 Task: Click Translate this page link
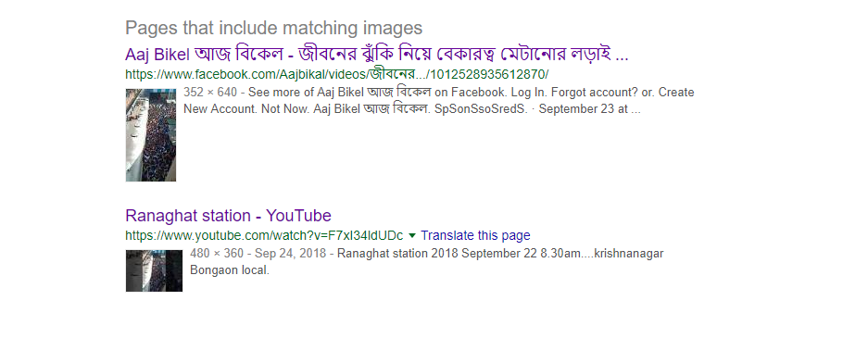[x=475, y=235]
